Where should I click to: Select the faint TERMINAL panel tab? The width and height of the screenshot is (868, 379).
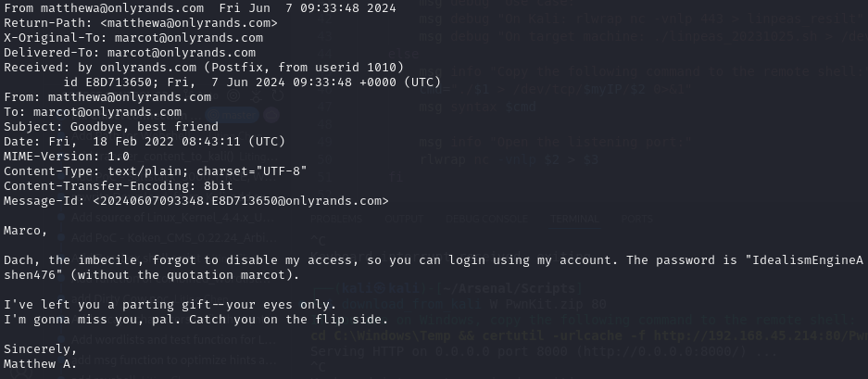574,219
